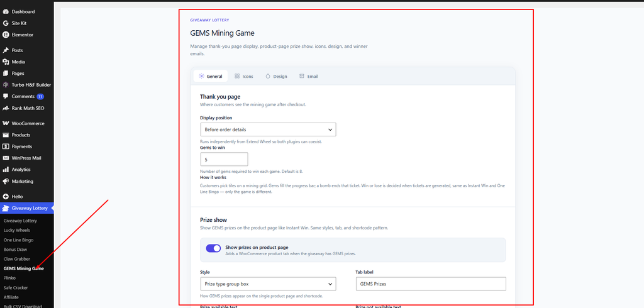Expand the Style dropdown for prize display
Screen dimensions: 644x308
[x=268, y=283]
